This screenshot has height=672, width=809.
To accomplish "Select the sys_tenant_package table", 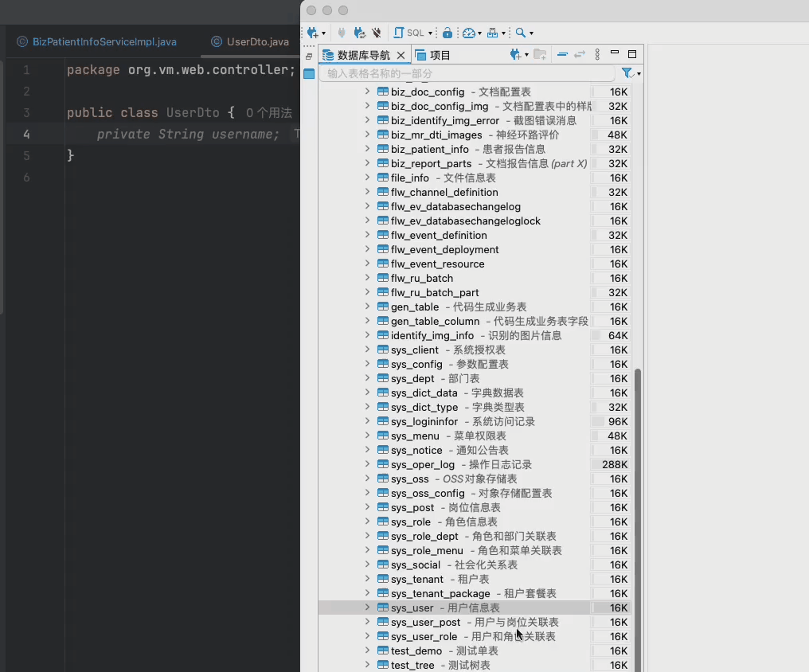I will (440, 594).
